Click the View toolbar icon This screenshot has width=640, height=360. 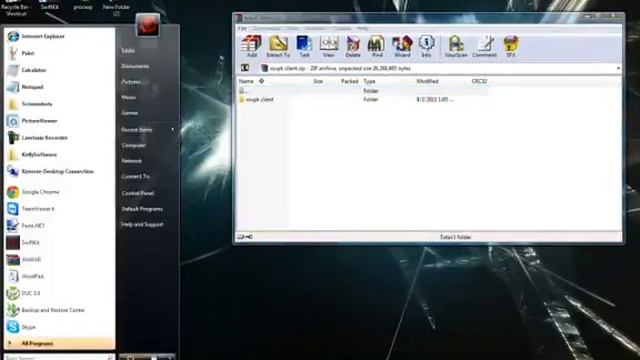click(328, 46)
